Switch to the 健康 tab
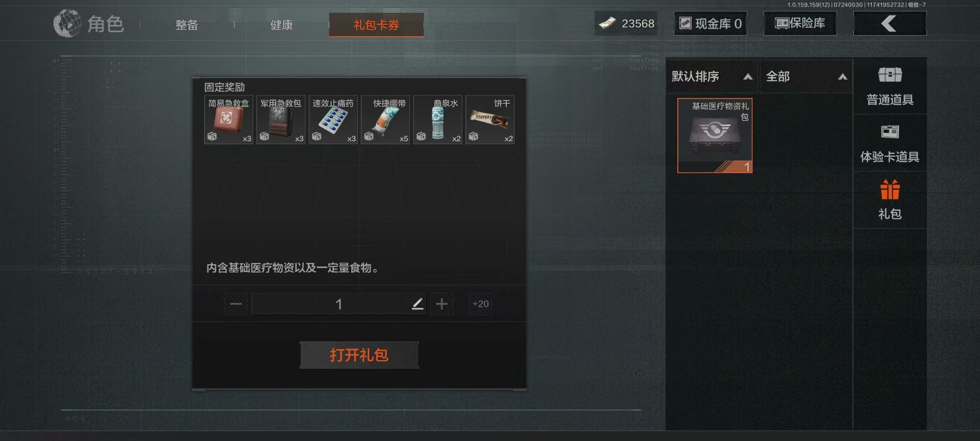 pos(281,25)
